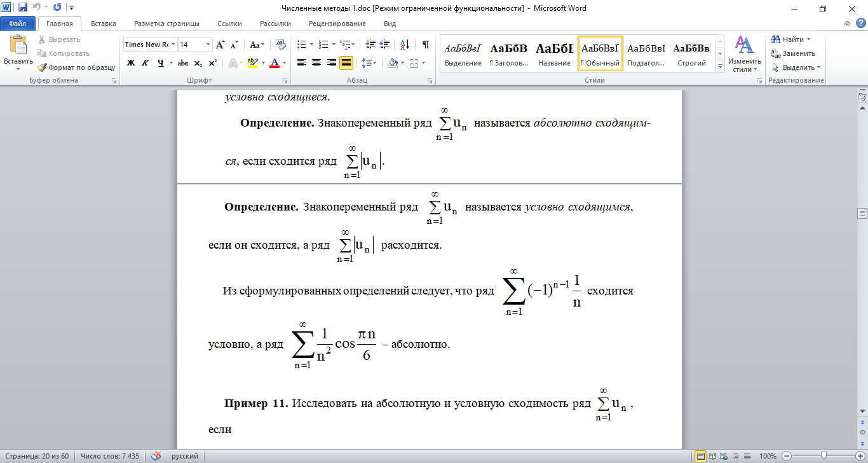Image resolution: width=868 pixels, height=463 pixels.
Task: Click the Вставить paste clipboard icon
Action: [x=18, y=46]
